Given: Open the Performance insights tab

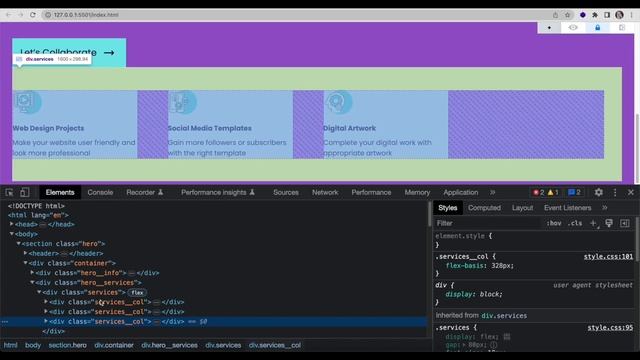Looking at the screenshot, I should pyautogui.click(x=218, y=192).
